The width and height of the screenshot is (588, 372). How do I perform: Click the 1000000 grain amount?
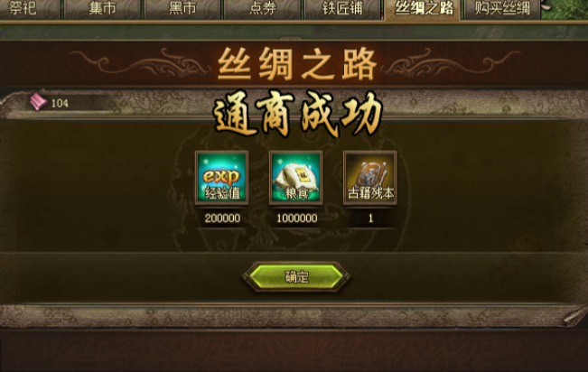(296, 219)
